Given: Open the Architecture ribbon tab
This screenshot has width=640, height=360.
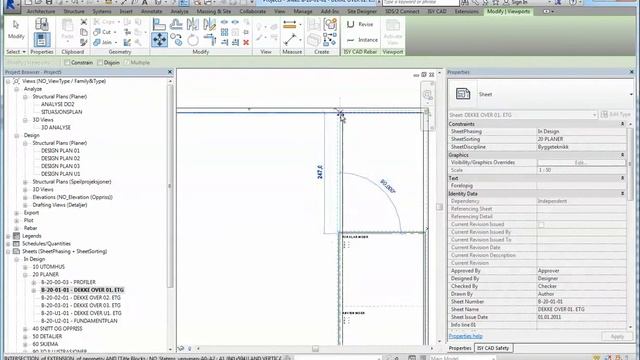Looking at the screenshot, I should click(x=41, y=11).
